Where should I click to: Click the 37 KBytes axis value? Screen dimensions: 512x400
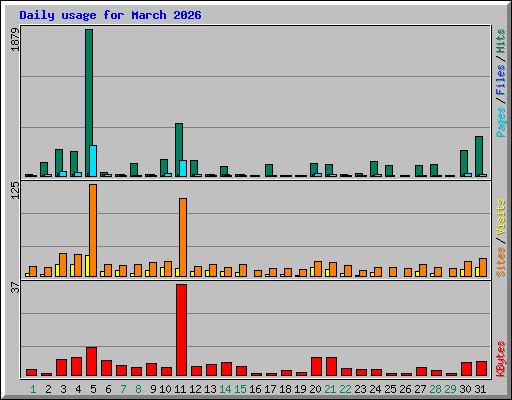(x=15, y=288)
